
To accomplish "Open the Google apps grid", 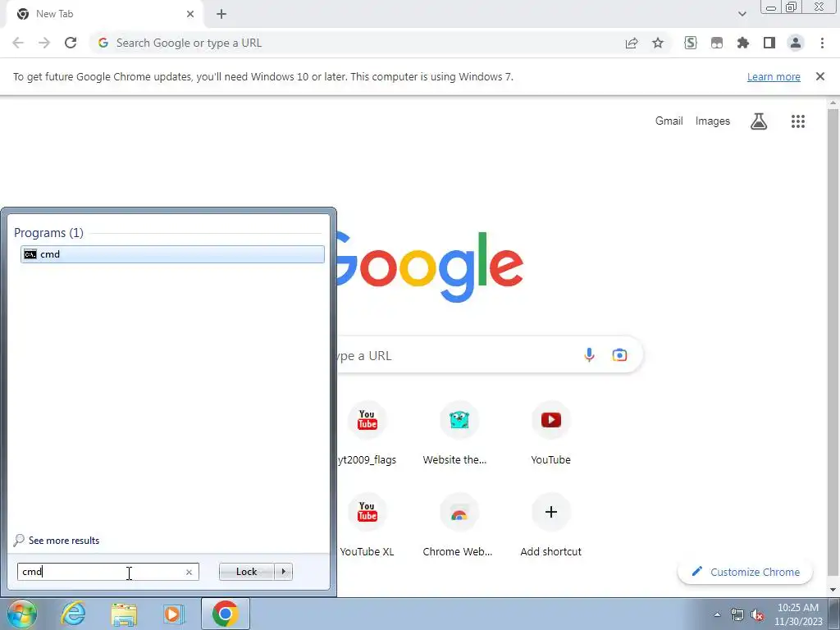I will coord(798,121).
